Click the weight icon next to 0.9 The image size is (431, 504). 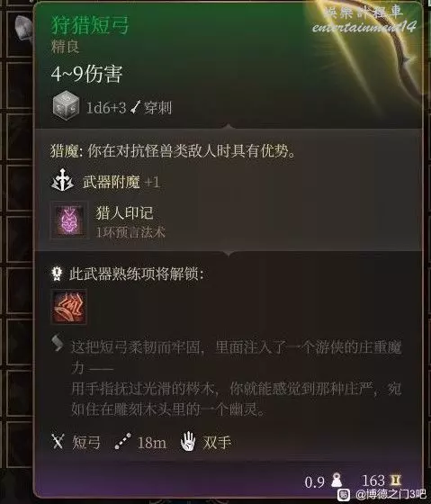click(x=337, y=481)
